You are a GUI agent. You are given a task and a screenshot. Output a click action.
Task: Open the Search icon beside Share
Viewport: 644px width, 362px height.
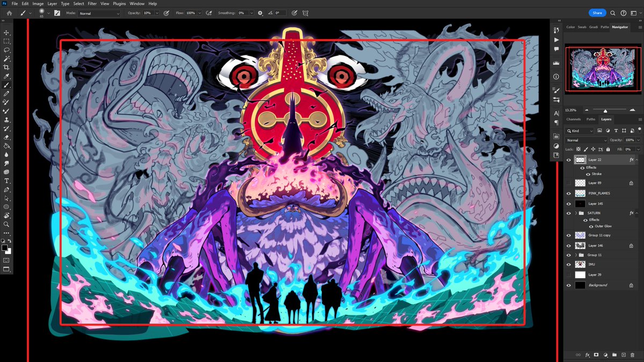click(x=614, y=13)
